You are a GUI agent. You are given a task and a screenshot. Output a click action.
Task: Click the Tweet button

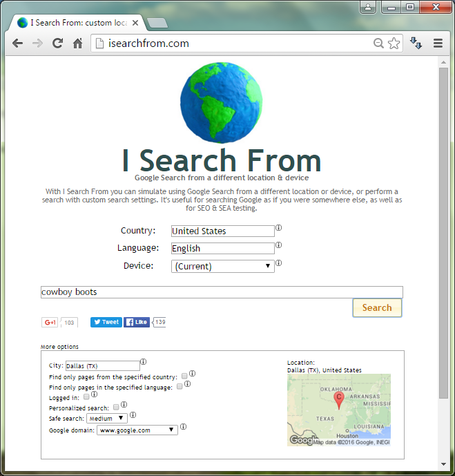[106, 322]
